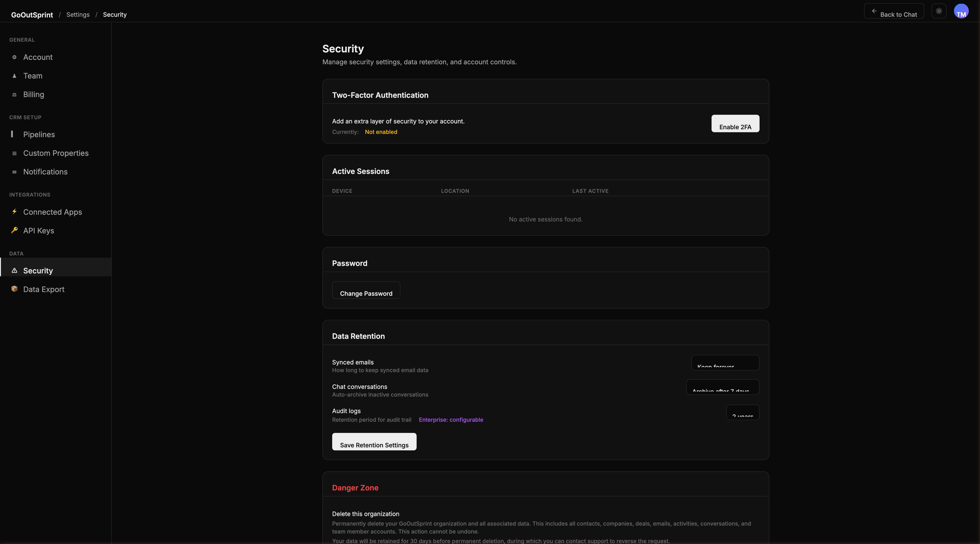Open the Chat conversations archive dropdown
Image resolution: width=980 pixels, height=544 pixels.
pos(723,387)
